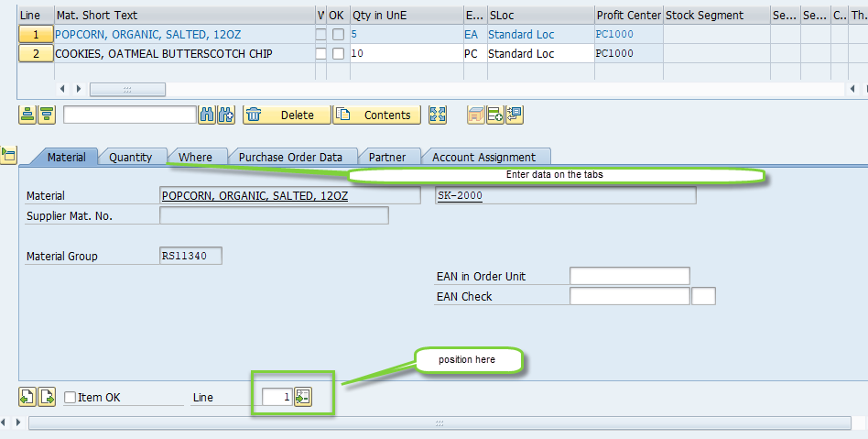This screenshot has width=868, height=439.
Task: Click the Line number input field
Action: (x=277, y=397)
